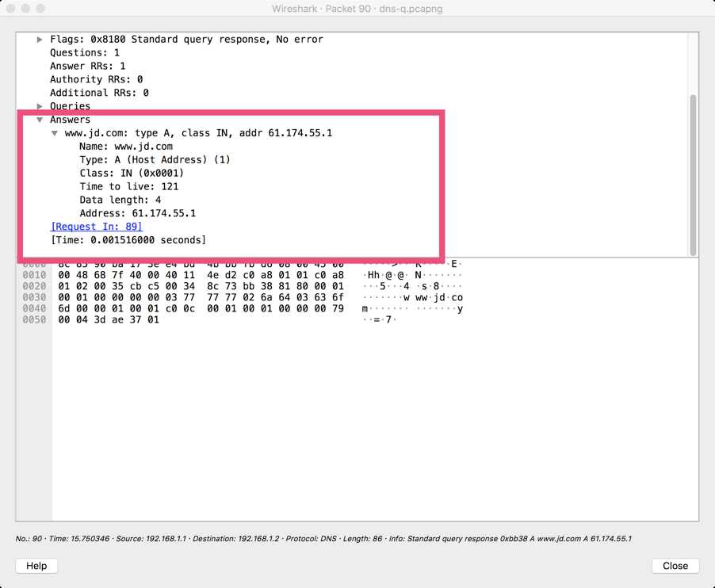Open the Request In: 89 link
Screen dimensions: 715x588
pyautogui.click(x=96, y=227)
